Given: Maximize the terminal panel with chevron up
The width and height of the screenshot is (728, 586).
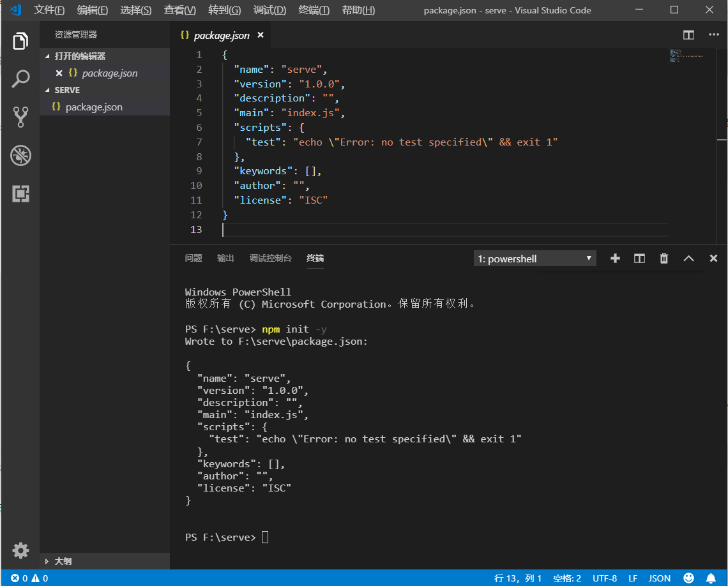Looking at the screenshot, I should click(688, 259).
